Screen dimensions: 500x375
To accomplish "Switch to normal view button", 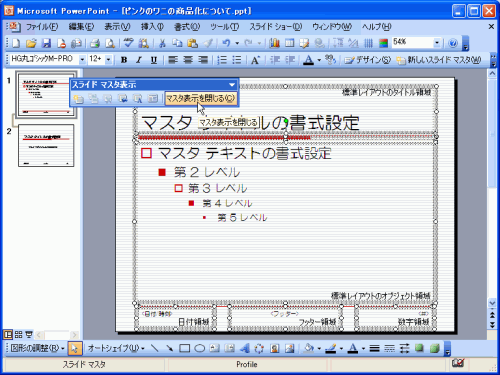I will coord(8,334).
